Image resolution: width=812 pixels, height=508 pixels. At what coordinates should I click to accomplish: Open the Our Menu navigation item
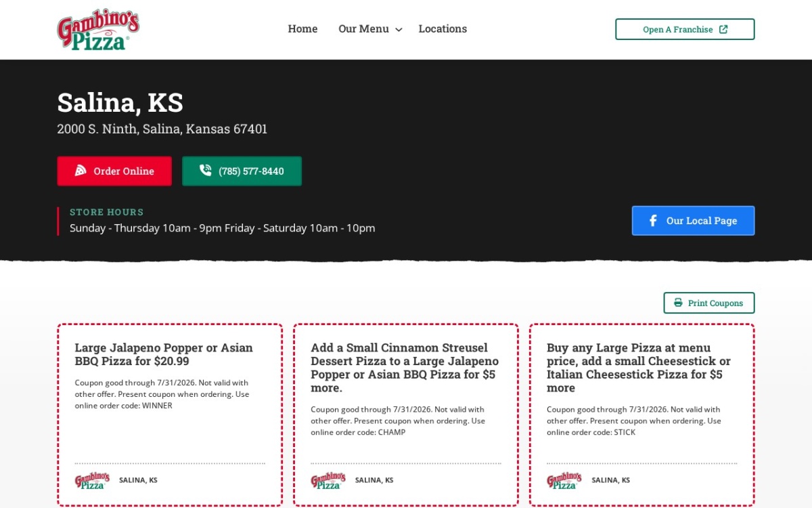363,29
